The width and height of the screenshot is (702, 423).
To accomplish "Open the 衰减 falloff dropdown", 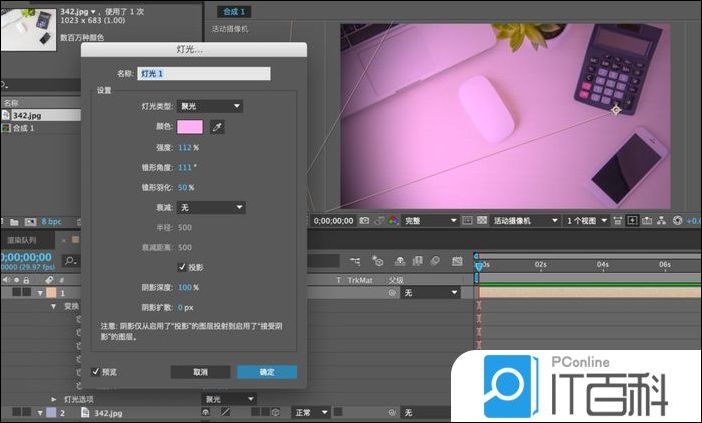I will point(211,208).
